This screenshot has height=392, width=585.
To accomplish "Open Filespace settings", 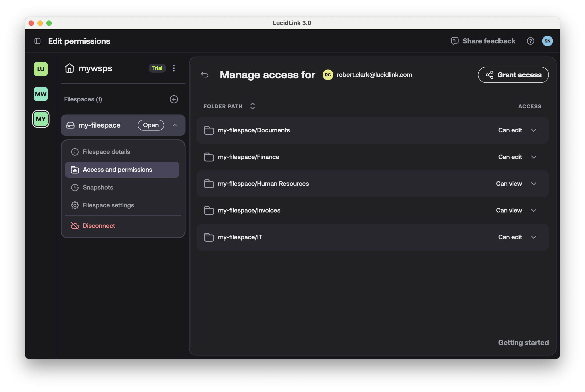I will point(122,205).
